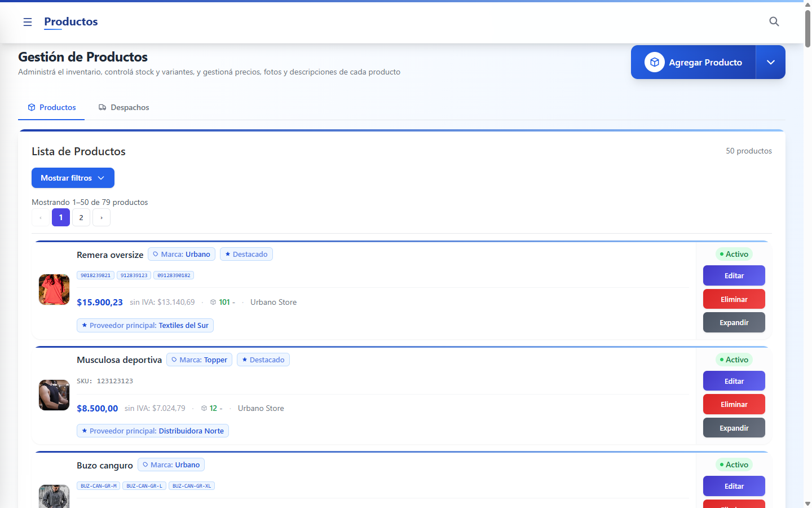Click the tag icon in the Marca: Topper badge

point(174,360)
